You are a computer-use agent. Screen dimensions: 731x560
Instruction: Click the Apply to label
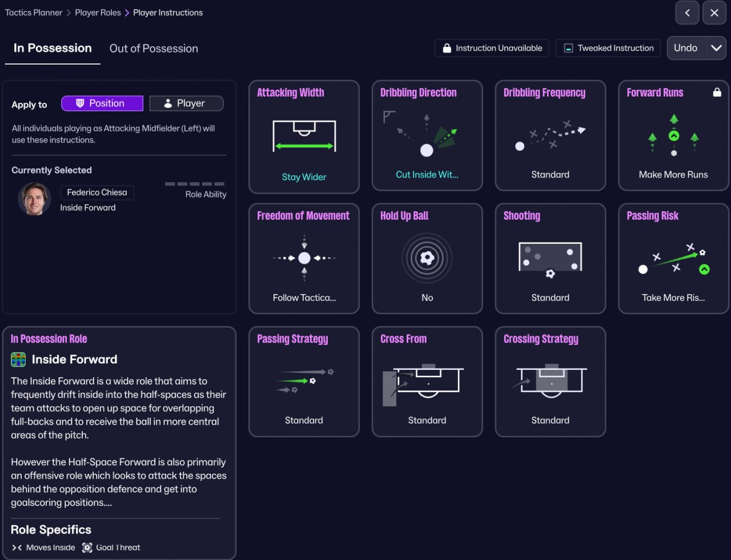pos(29,104)
